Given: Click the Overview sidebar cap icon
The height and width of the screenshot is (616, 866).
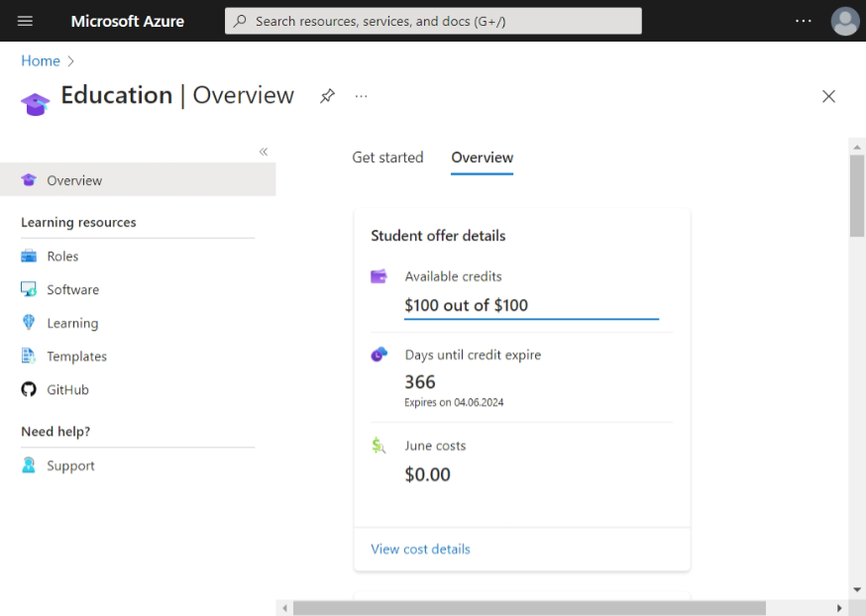Looking at the screenshot, I should point(29,179).
